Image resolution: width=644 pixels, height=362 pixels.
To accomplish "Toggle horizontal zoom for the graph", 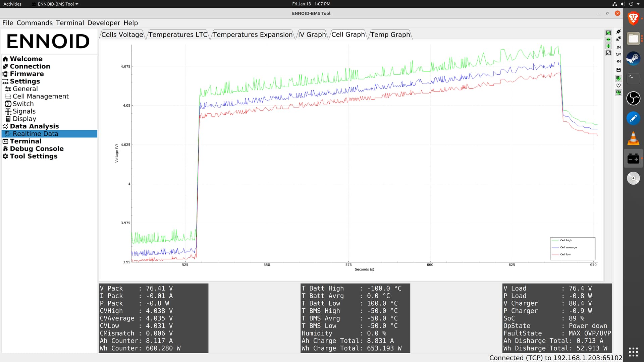I will 608,40.
